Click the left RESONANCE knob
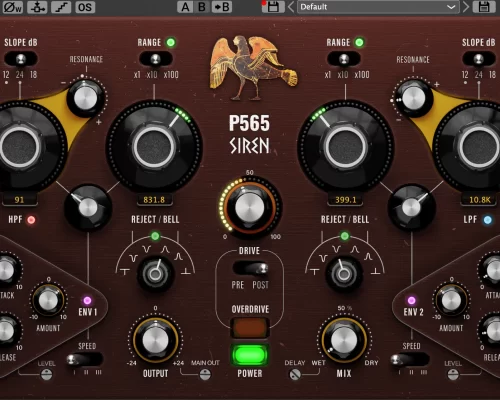The image size is (500, 400). (86, 98)
